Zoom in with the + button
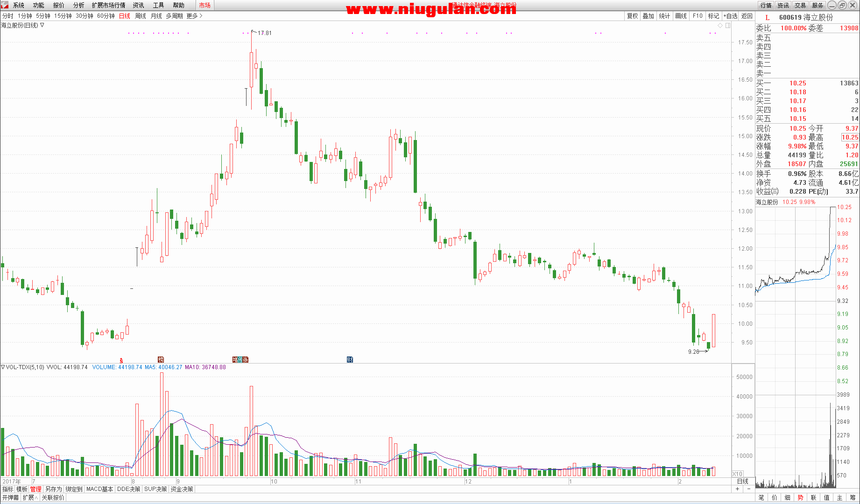The height and width of the screenshot is (504, 860). pyautogui.click(x=738, y=489)
